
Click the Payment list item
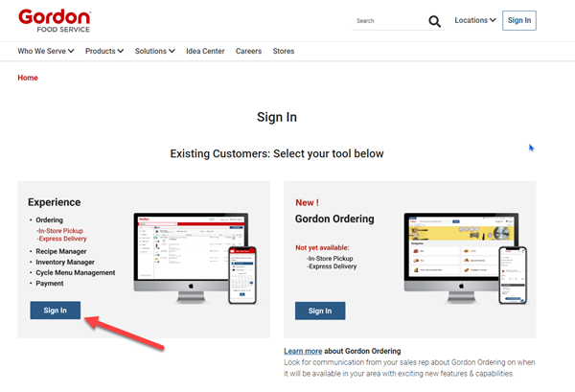[x=50, y=283]
